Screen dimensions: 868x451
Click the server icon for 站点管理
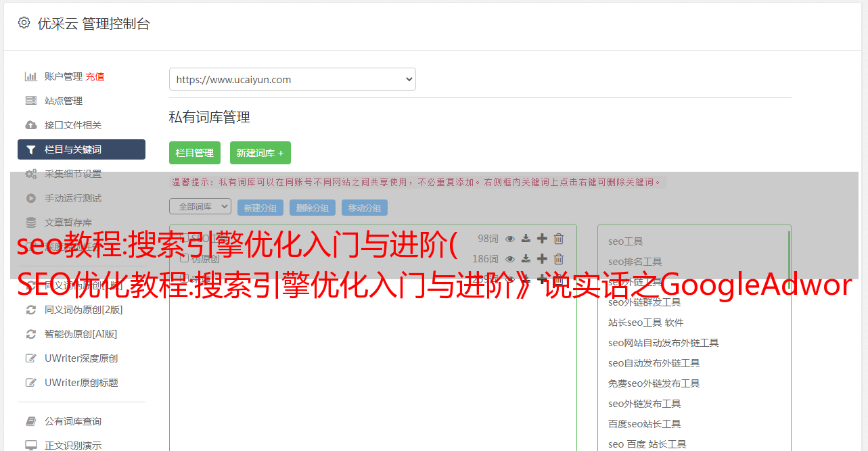point(31,101)
